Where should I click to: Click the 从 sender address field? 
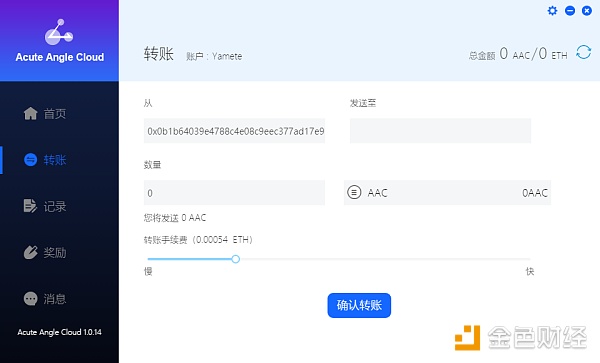click(234, 131)
